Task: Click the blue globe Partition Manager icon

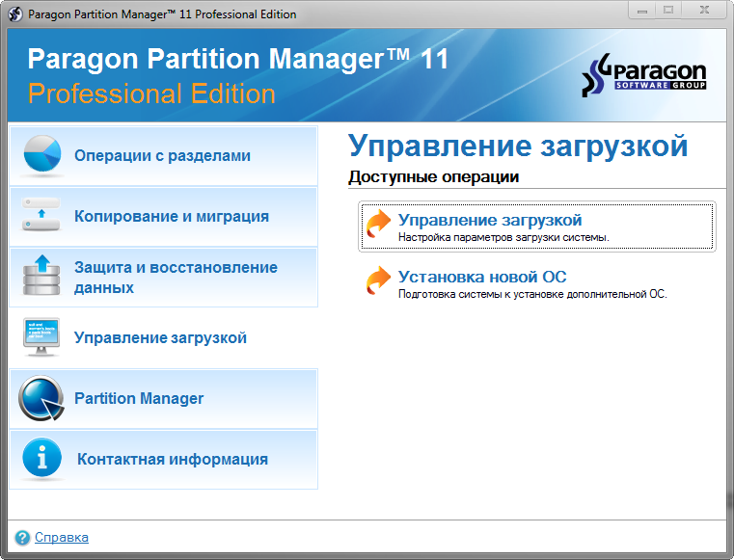Action: coord(41,398)
